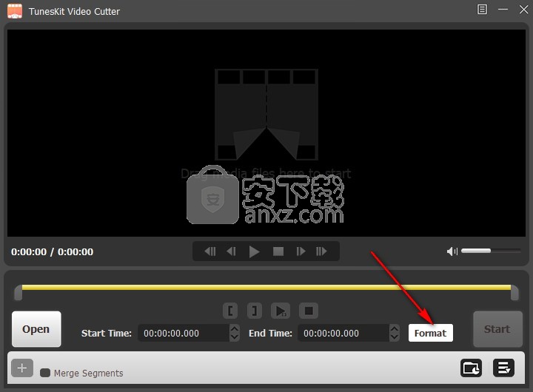
Task: Jump to the next keyframe
Action: (321, 251)
